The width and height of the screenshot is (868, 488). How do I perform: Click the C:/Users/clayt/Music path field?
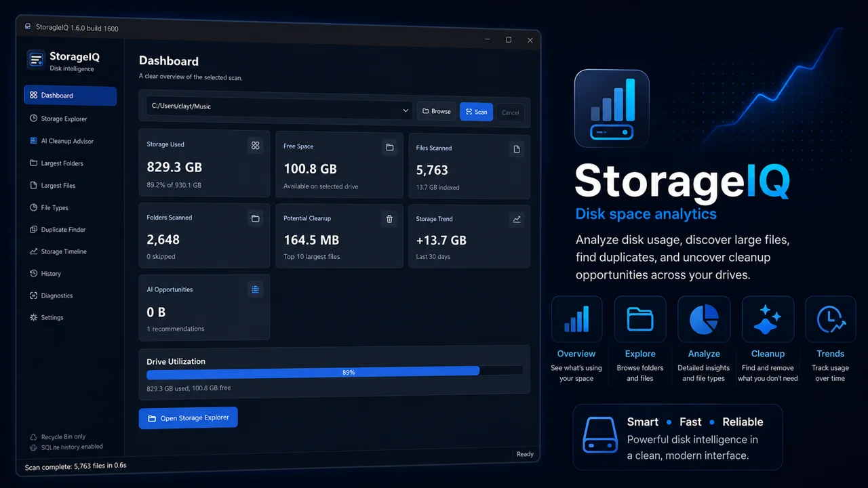coord(279,108)
